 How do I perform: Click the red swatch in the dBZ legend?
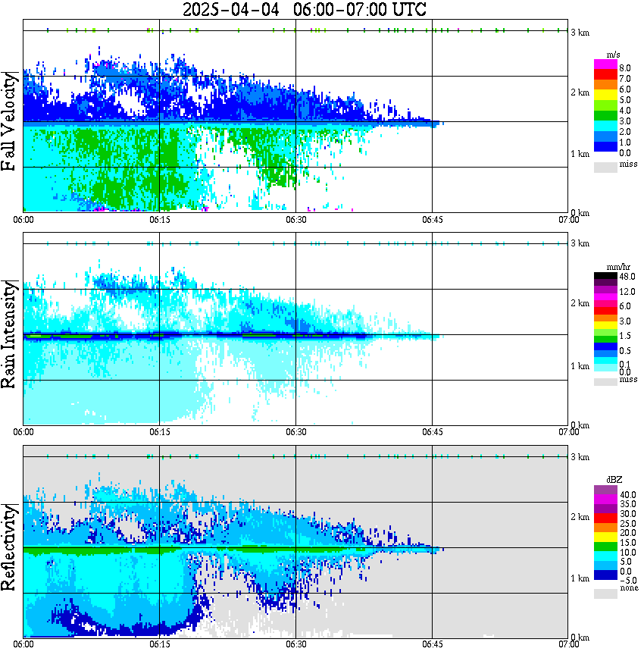[x=605, y=519]
